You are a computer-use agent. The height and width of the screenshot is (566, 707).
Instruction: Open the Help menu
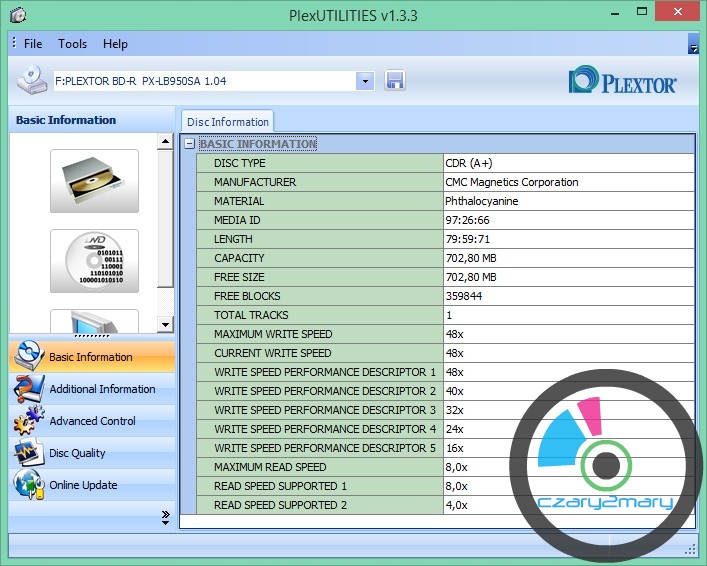115,44
